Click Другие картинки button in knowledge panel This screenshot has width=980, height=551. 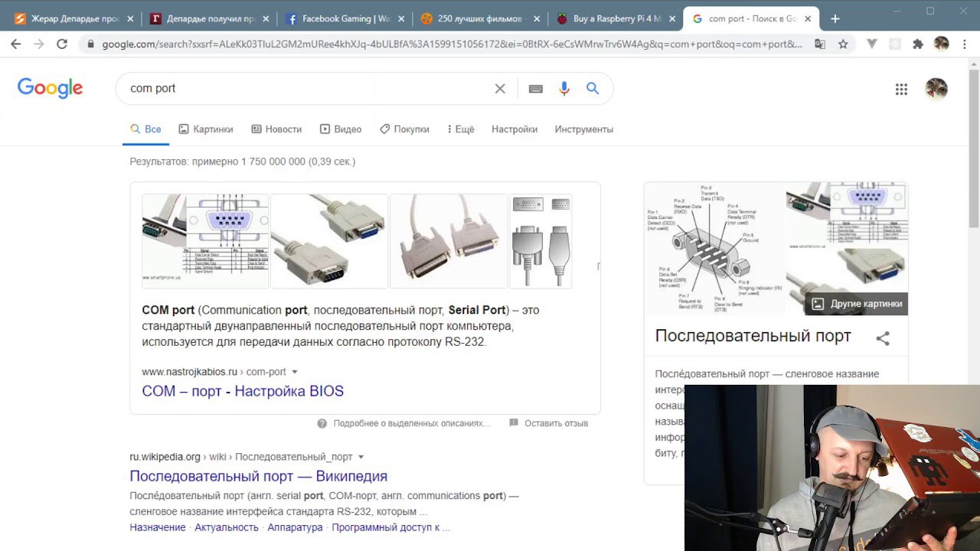click(857, 304)
